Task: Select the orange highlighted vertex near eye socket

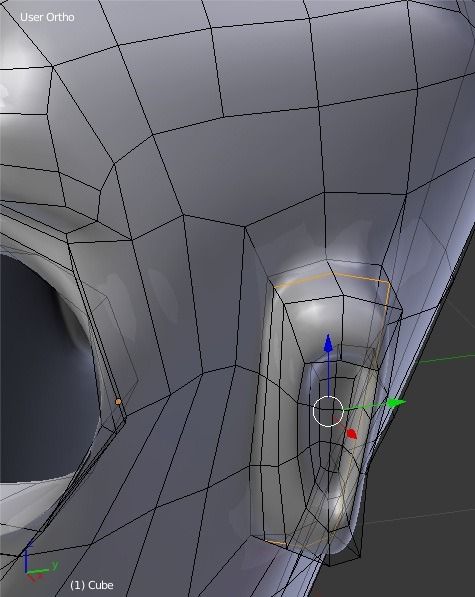Action: click(118, 402)
